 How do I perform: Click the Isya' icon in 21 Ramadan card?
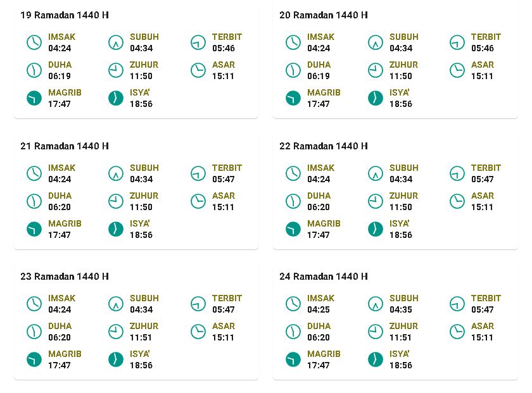pos(116,229)
